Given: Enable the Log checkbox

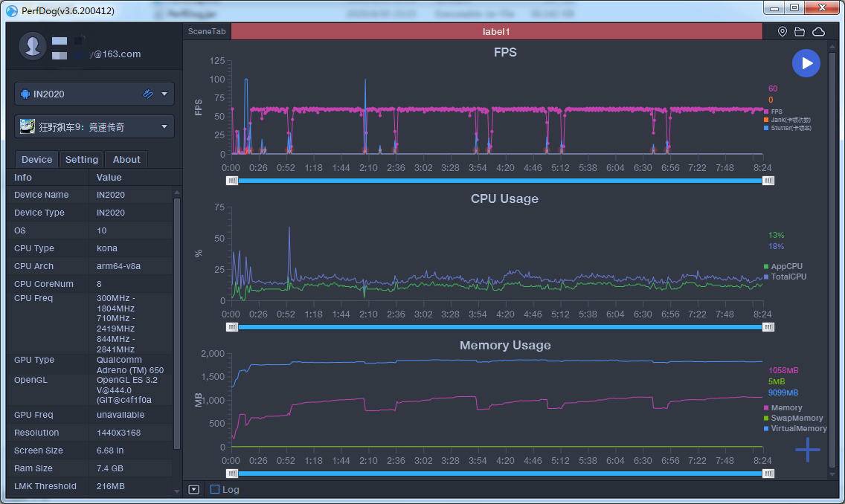Looking at the screenshot, I should pos(215,489).
